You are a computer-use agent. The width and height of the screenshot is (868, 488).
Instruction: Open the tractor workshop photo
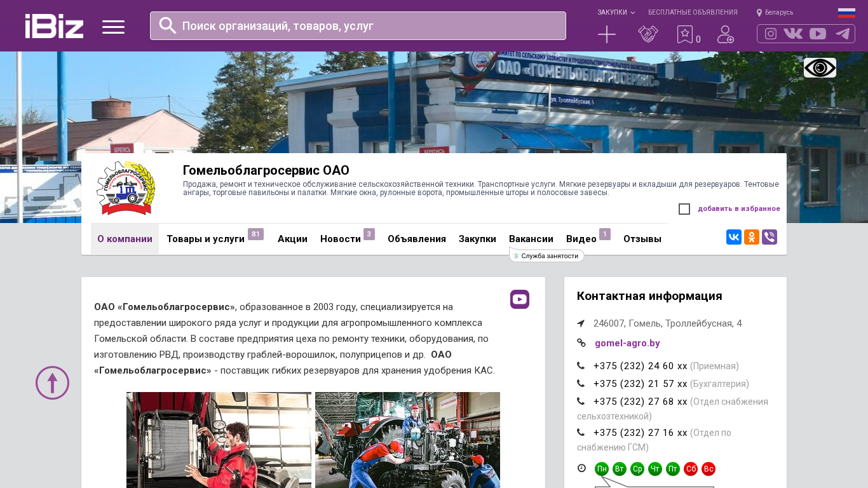407,440
